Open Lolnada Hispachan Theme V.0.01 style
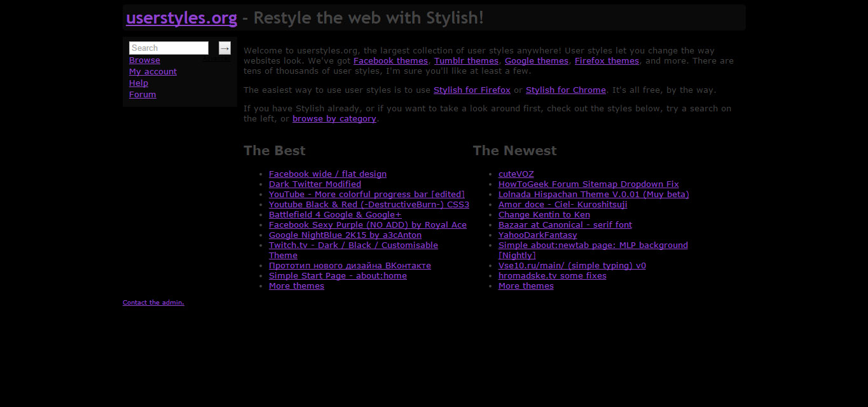Image resolution: width=868 pixels, height=407 pixels. 594,195
